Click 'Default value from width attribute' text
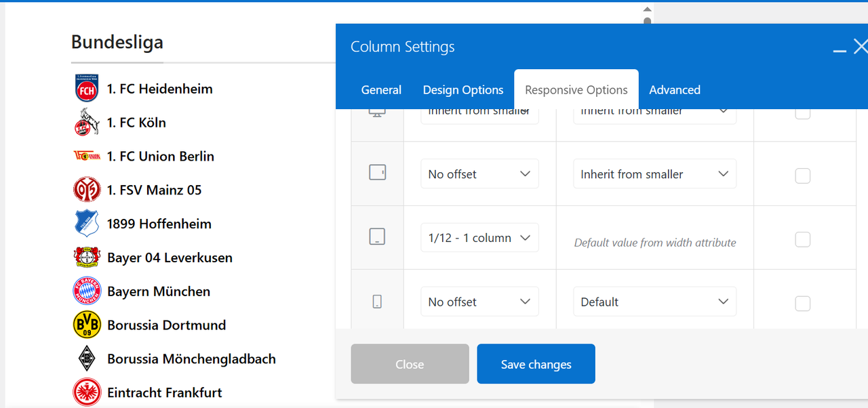868x408 pixels. click(655, 242)
